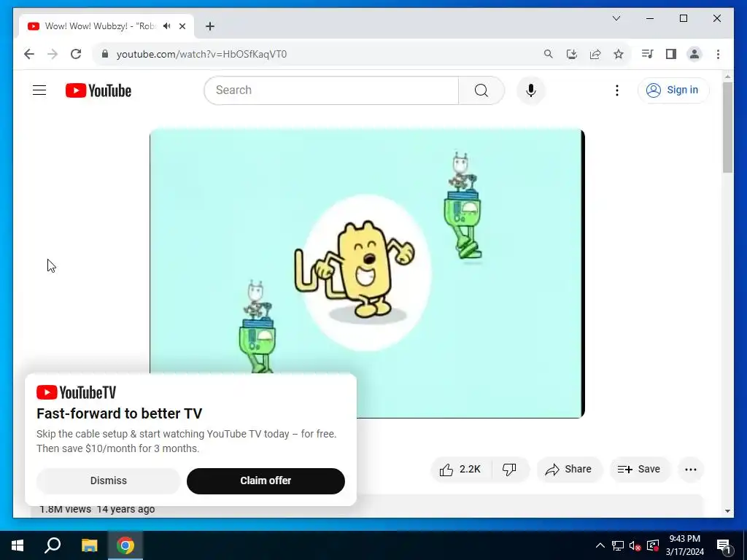Open the YouTube hamburger guide menu
The width and height of the screenshot is (747, 560).
tap(39, 90)
